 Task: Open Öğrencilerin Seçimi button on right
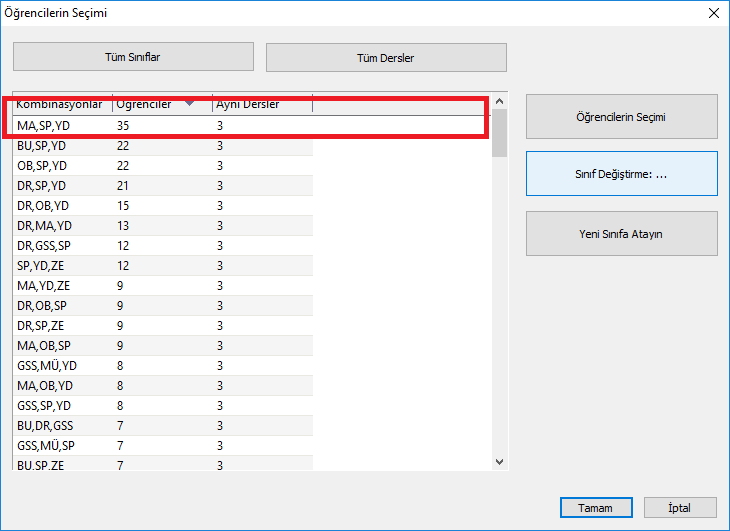(x=621, y=117)
